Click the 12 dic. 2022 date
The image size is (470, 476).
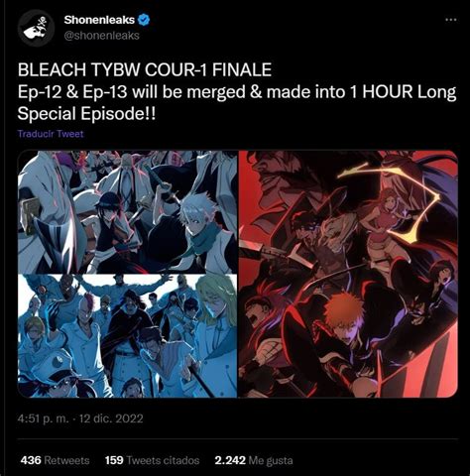coord(111,418)
